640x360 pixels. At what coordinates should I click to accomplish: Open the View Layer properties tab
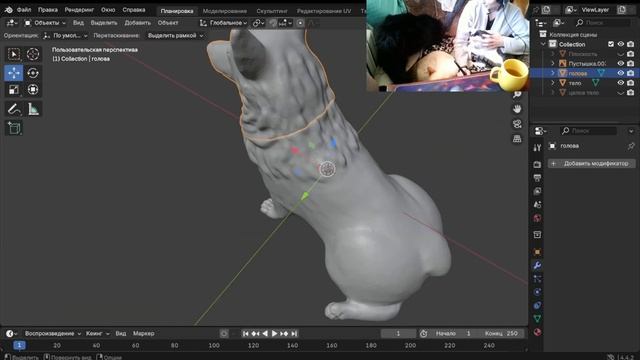[537, 191]
